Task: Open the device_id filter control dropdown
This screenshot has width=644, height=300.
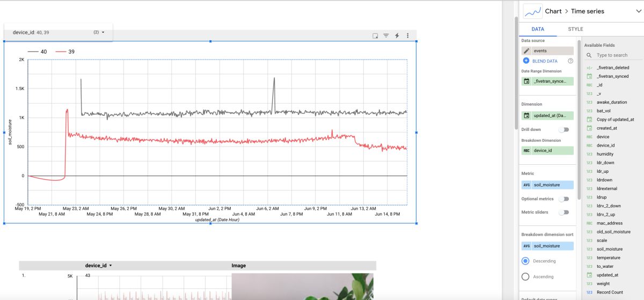Action: point(58,32)
